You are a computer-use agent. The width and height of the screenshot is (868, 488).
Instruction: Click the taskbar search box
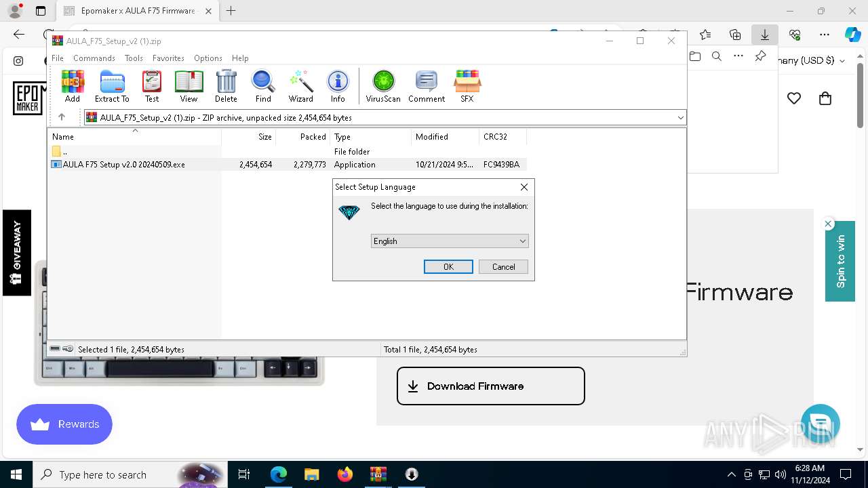click(131, 474)
